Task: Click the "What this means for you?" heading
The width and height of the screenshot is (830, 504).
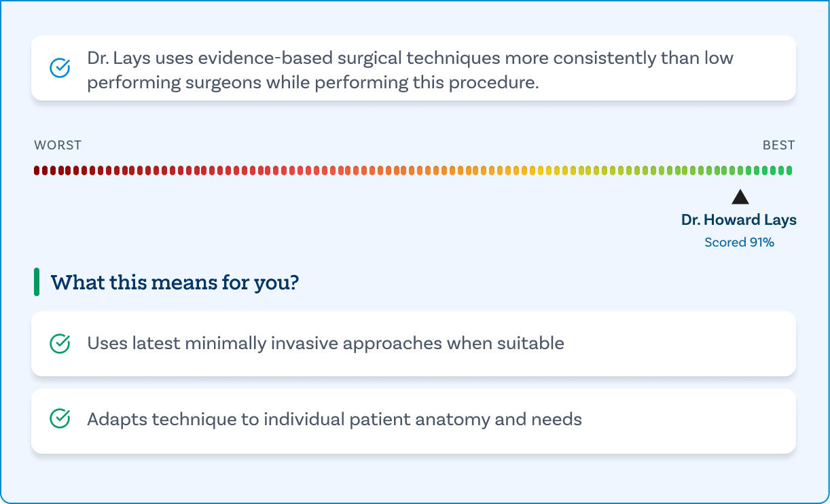Action: (x=175, y=282)
